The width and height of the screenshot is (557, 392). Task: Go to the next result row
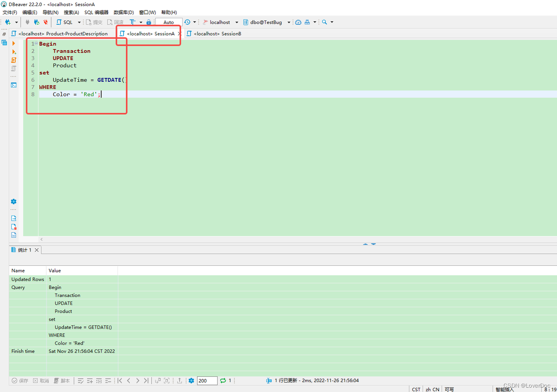tap(138, 381)
